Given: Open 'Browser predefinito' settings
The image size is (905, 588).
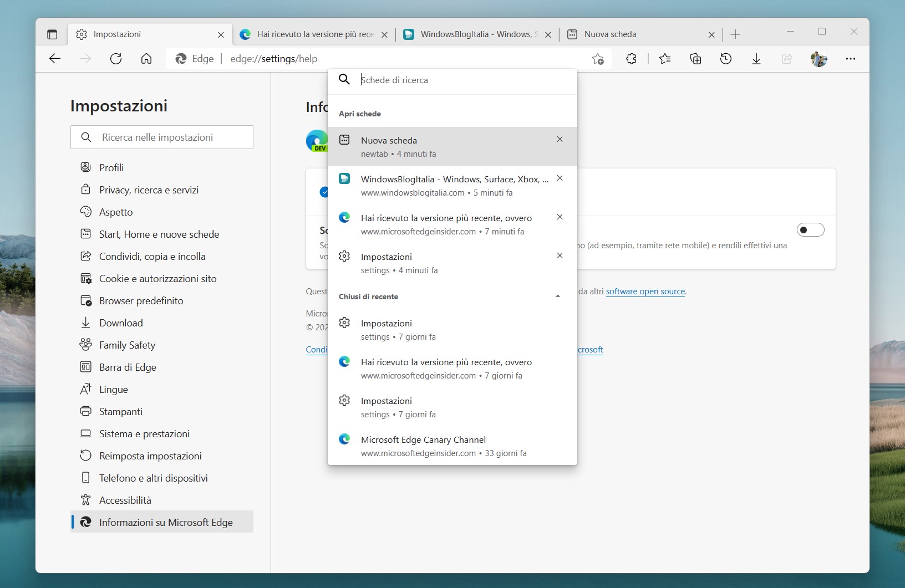Looking at the screenshot, I should (162, 300).
